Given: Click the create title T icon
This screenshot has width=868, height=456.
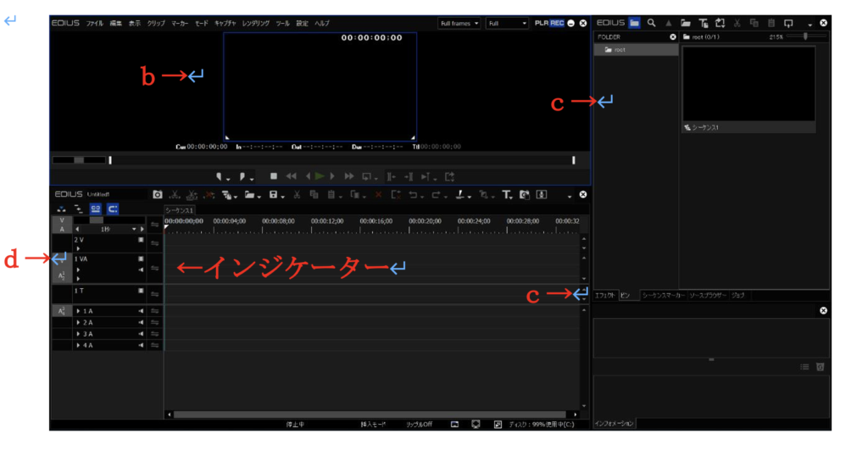Looking at the screenshot, I should pos(506,195).
